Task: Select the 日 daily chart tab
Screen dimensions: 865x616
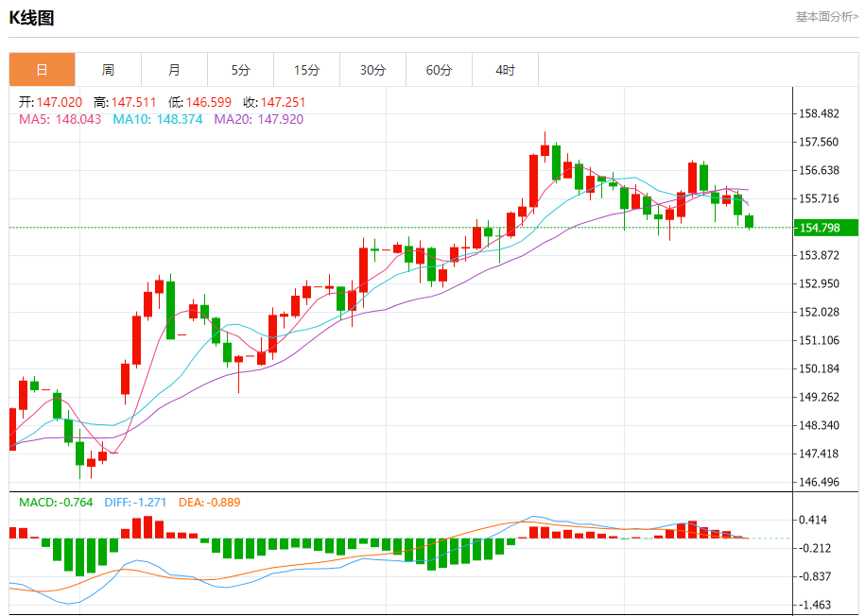Action: [x=42, y=70]
